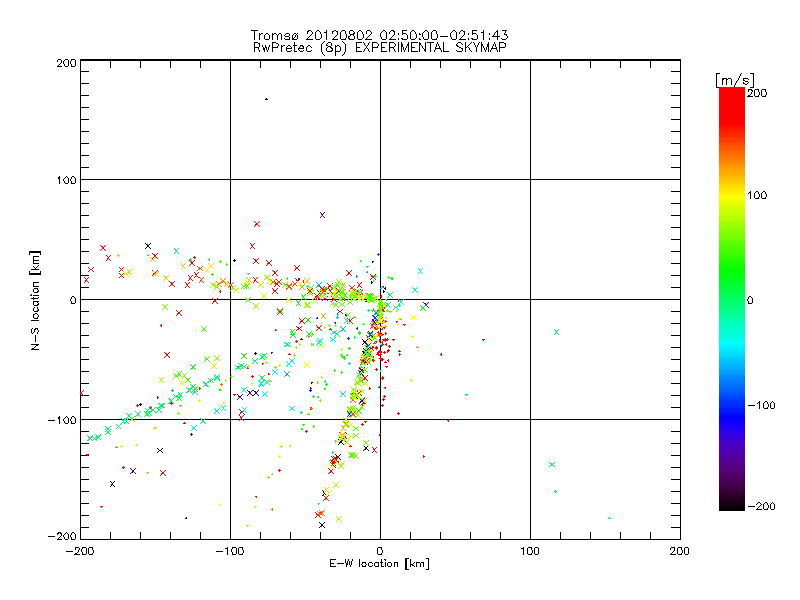
Task: Click the lone black point near top of plot
Action: (266, 99)
